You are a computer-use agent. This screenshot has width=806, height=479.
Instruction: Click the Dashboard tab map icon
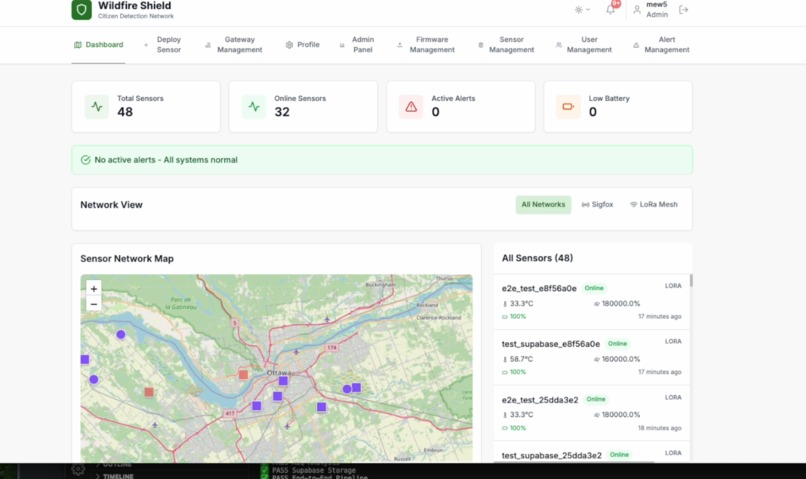78,45
